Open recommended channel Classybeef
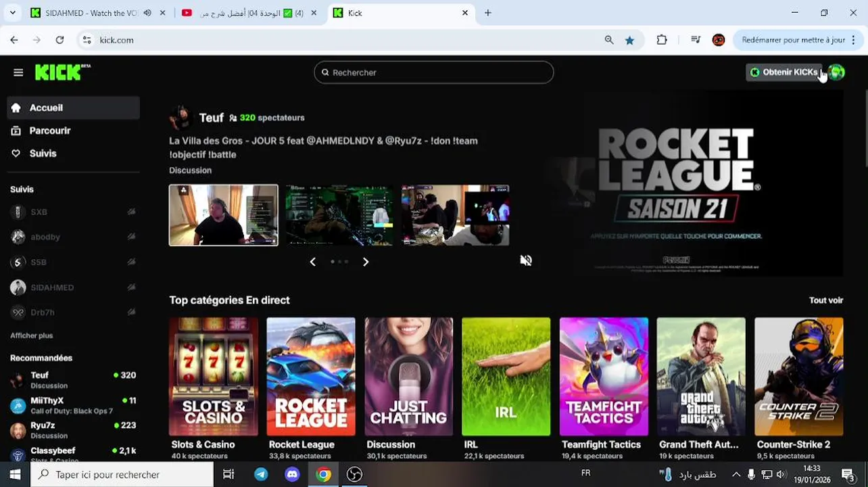 [x=73, y=454]
